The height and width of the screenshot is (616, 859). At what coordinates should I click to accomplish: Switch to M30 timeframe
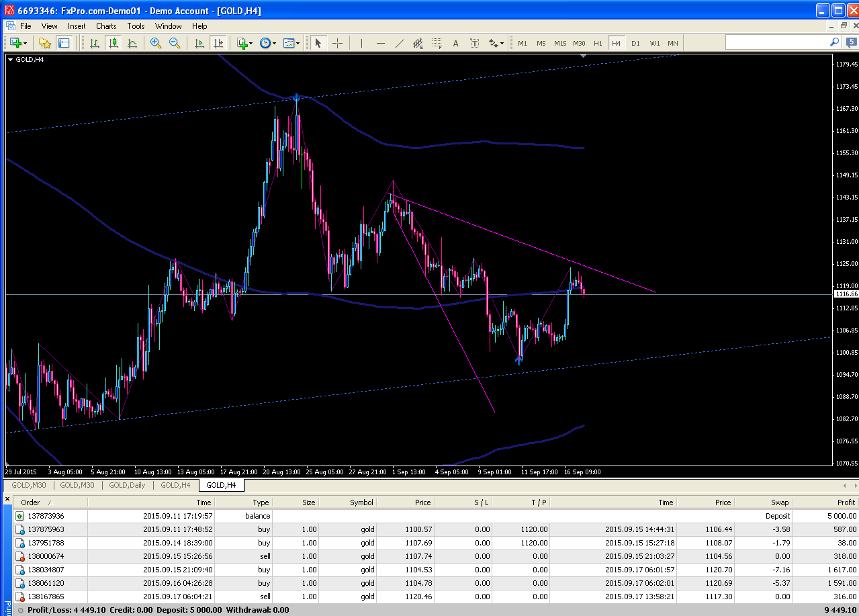pyautogui.click(x=579, y=43)
